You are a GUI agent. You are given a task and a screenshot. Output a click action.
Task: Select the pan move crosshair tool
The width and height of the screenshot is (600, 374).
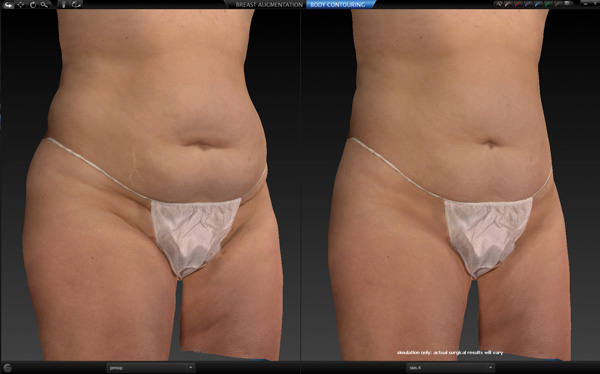point(21,5)
